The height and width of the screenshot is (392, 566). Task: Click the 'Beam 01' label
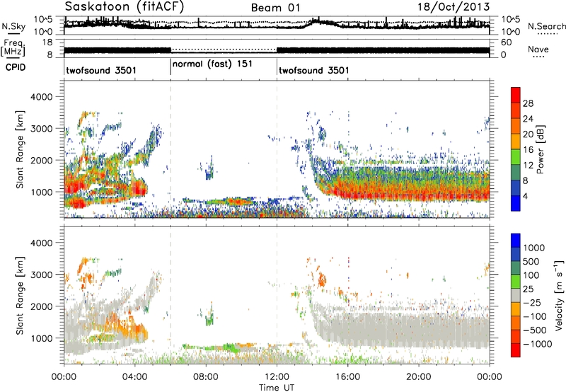tap(275, 8)
